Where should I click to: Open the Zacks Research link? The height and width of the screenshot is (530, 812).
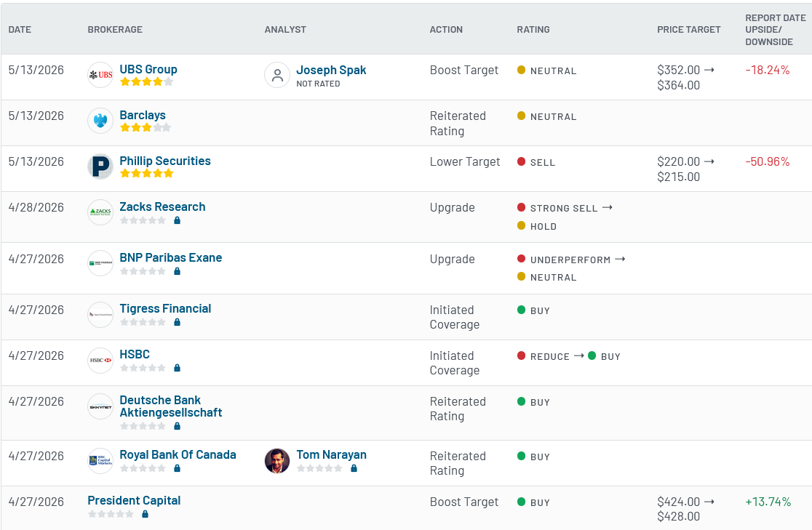click(x=162, y=206)
